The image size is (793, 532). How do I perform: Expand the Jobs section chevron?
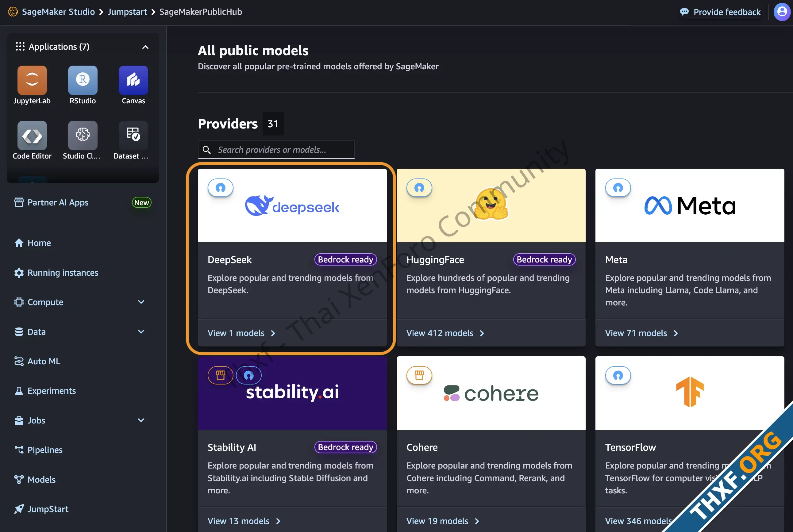click(141, 420)
